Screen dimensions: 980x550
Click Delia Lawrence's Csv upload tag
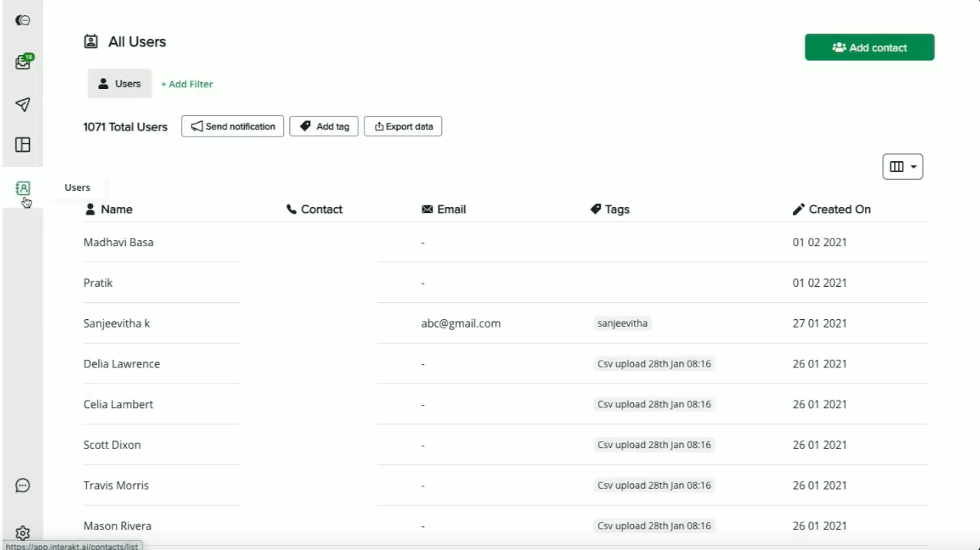click(654, 364)
